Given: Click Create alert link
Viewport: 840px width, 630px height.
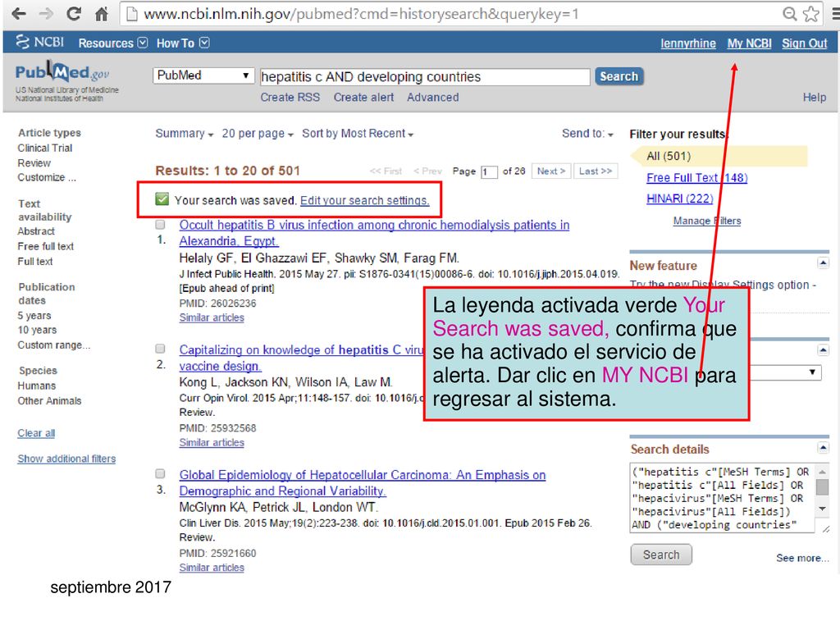Looking at the screenshot, I should 363,98.
